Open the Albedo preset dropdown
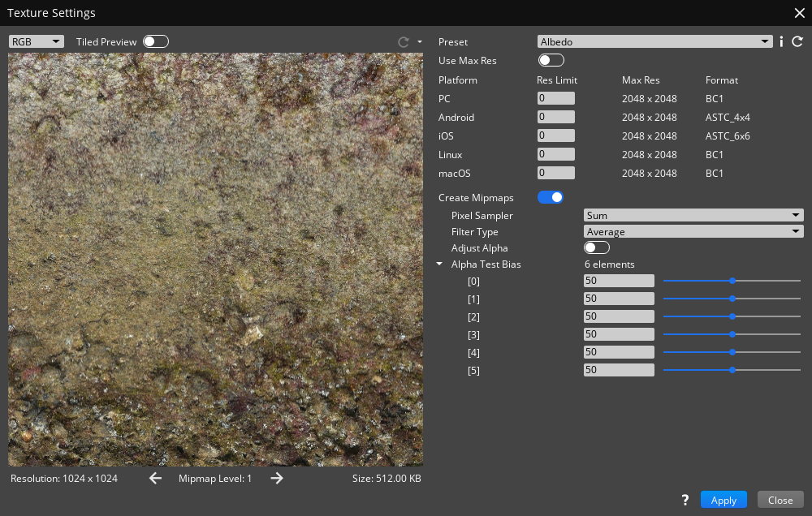The image size is (812, 516). [x=654, y=41]
